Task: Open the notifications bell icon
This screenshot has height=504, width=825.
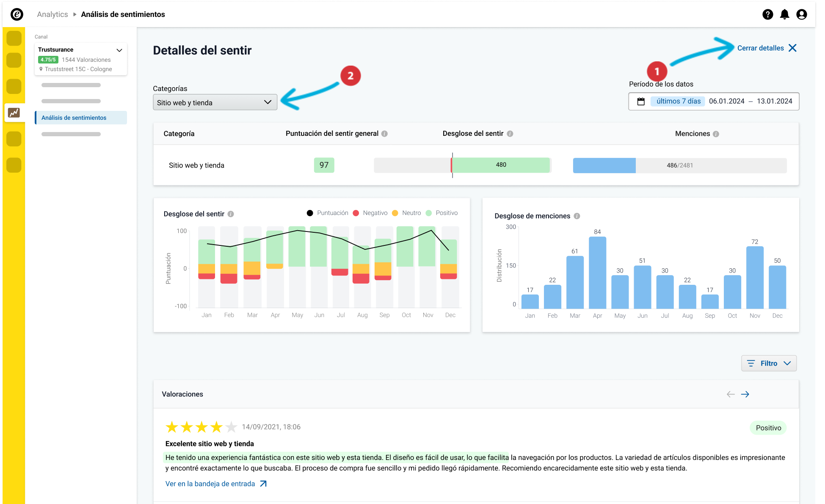Action: pos(784,14)
